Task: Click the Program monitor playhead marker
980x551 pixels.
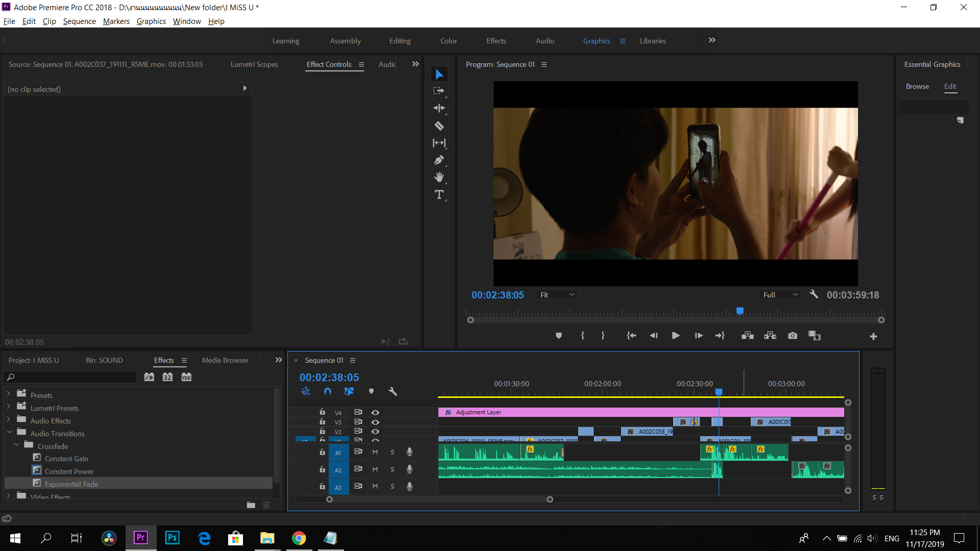Action: point(740,311)
